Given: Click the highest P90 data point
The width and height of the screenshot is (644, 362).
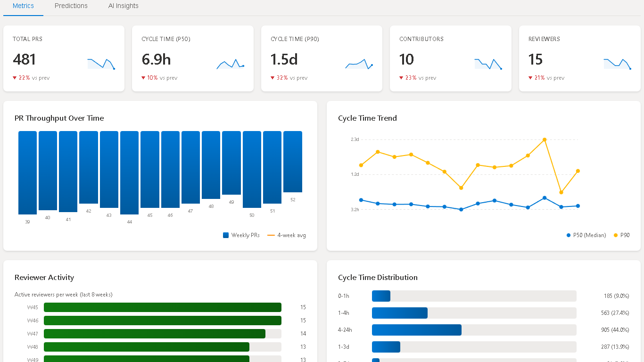Looking at the screenshot, I should click(545, 140).
